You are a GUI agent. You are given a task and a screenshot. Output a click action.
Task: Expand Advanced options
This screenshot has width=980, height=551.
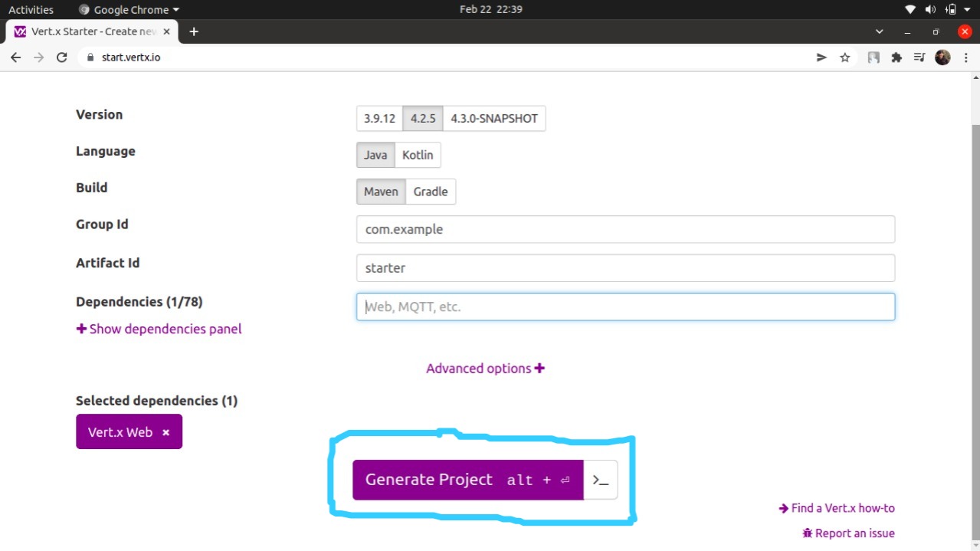(485, 369)
